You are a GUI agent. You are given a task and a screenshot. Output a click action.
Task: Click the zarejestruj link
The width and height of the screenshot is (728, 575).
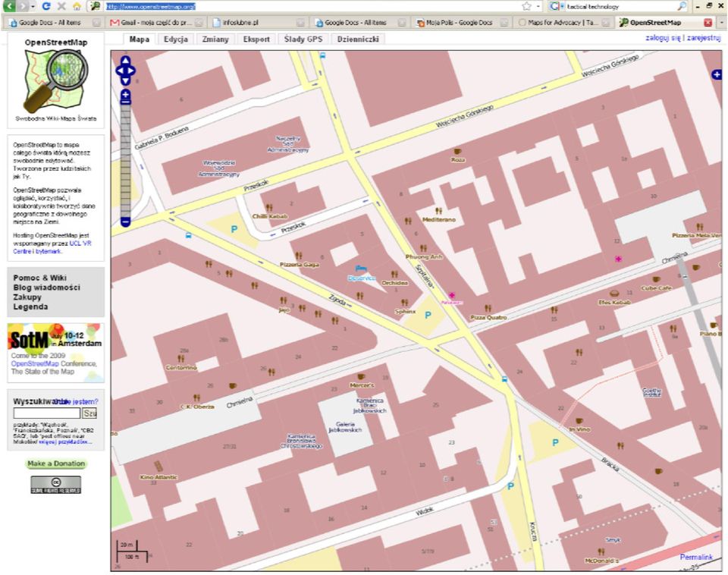[704, 38]
